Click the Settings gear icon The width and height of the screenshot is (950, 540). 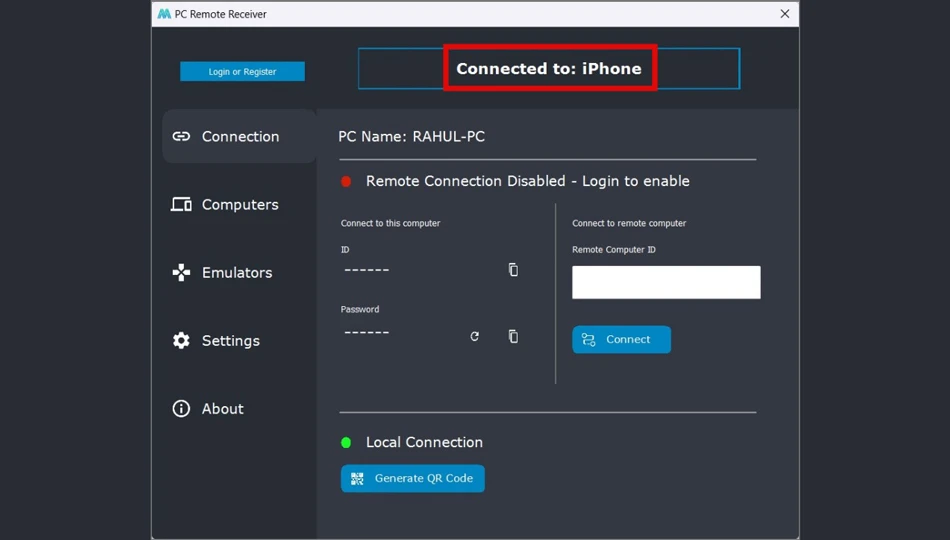click(x=181, y=341)
